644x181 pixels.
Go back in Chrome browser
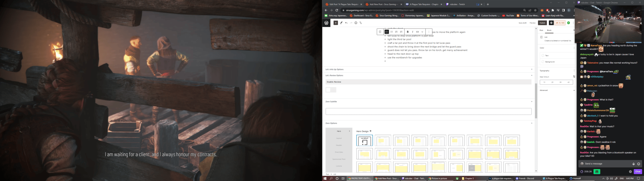(326, 10)
